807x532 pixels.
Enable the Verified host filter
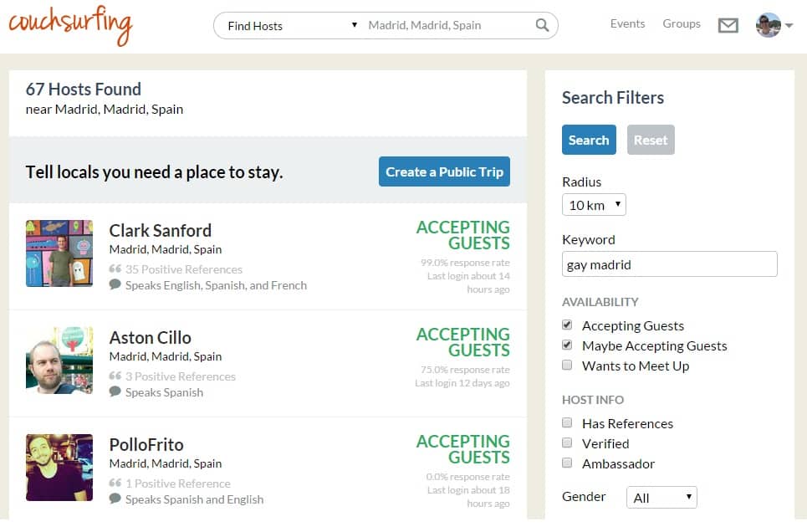567,443
